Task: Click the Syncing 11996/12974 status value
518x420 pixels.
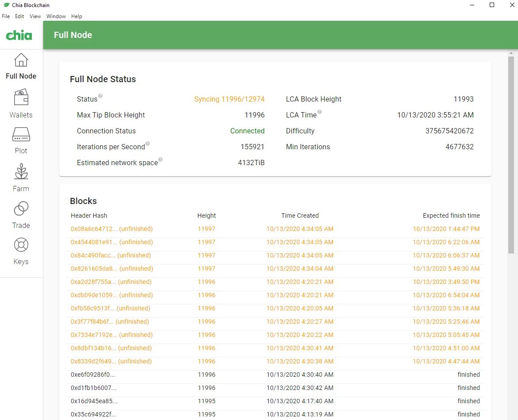Action: point(229,99)
